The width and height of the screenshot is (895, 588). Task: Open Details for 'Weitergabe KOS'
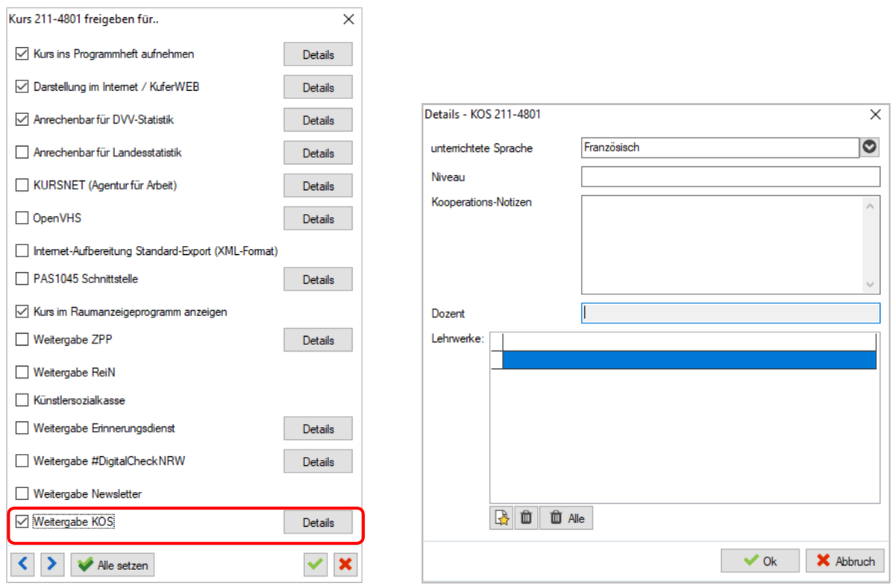[318, 522]
